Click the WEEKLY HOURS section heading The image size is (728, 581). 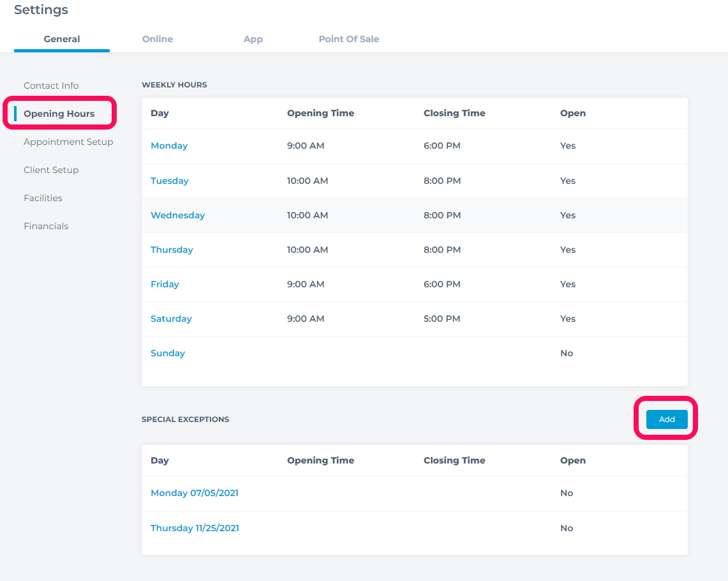click(175, 85)
